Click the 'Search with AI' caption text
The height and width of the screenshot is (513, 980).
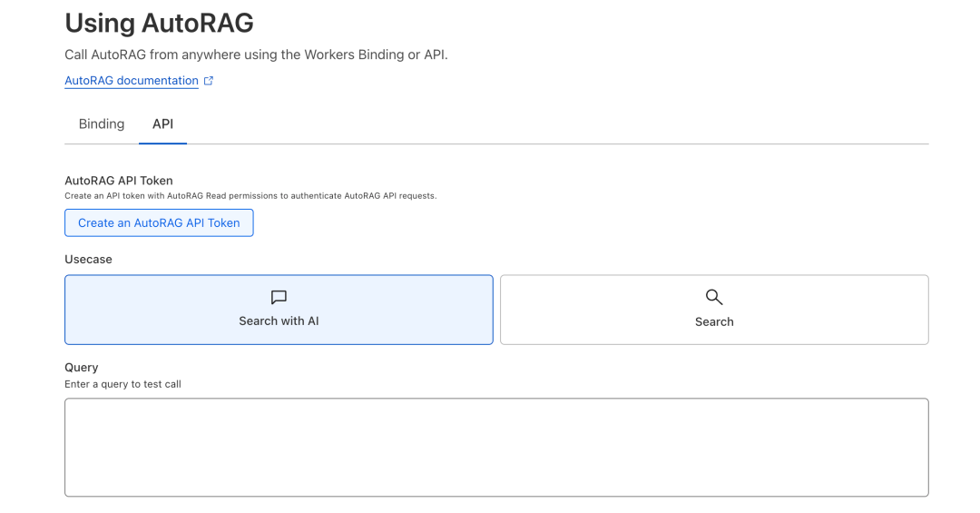point(279,321)
